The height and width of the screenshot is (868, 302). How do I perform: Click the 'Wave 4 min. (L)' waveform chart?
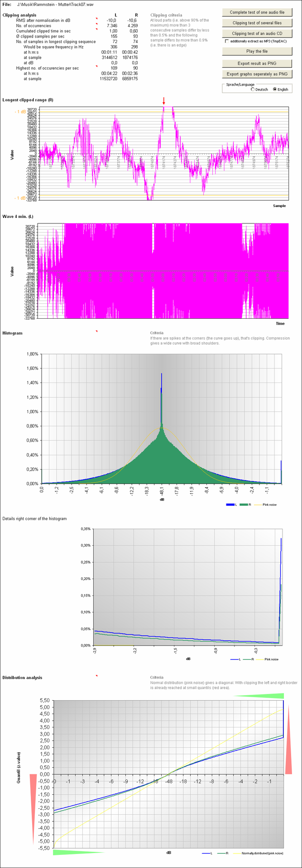tap(163, 270)
